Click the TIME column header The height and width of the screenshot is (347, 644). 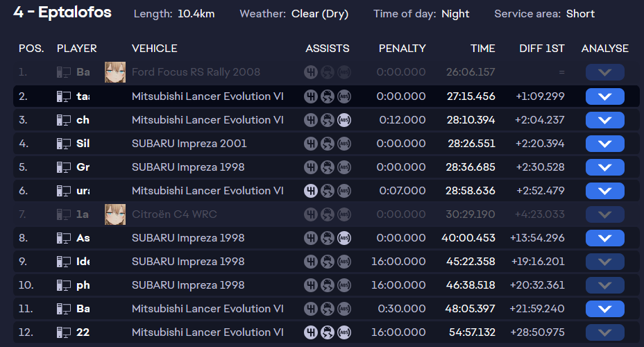(482, 49)
